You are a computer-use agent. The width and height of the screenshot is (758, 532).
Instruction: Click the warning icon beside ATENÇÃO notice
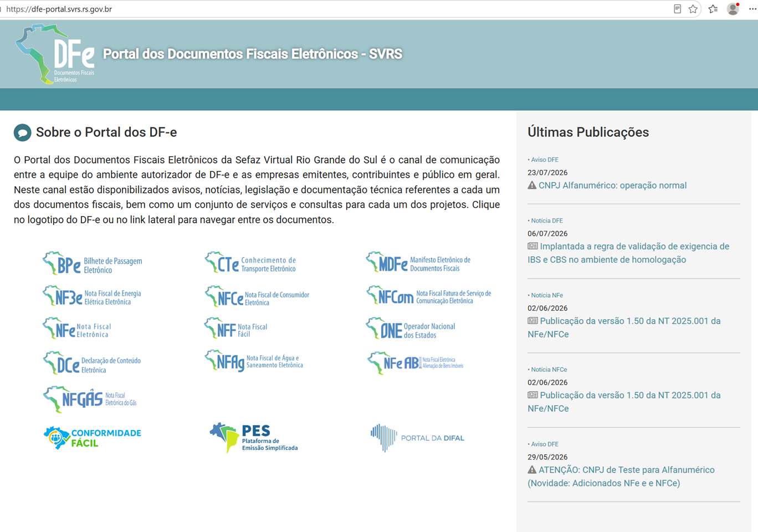point(532,469)
